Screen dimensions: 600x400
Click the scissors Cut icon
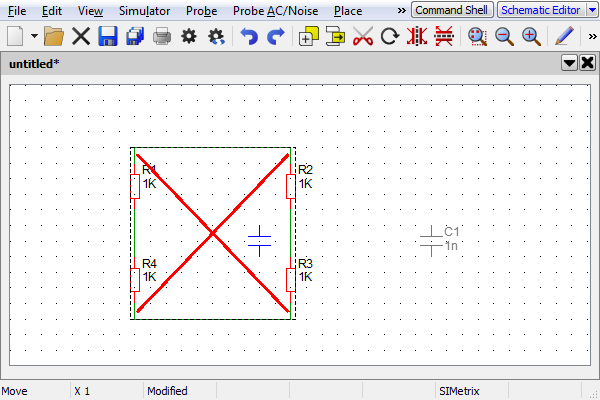(363, 36)
